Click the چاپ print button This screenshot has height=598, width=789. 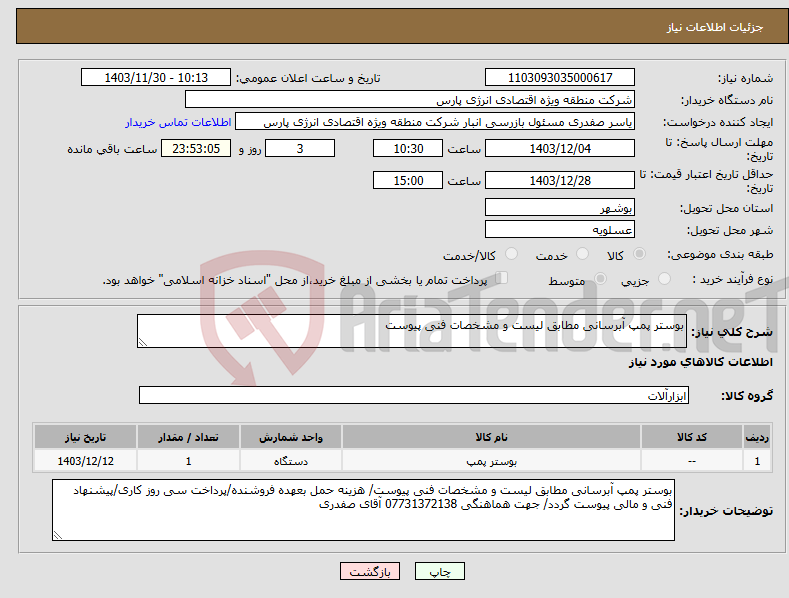click(440, 571)
